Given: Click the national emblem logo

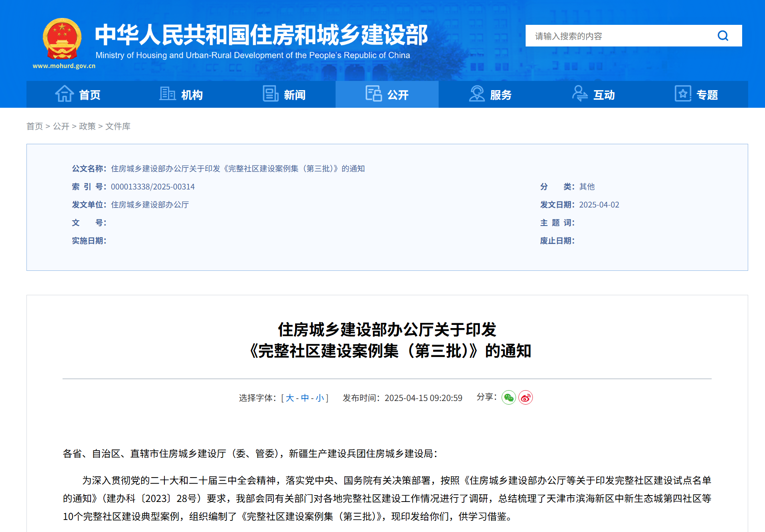Looking at the screenshot, I should click(62, 38).
